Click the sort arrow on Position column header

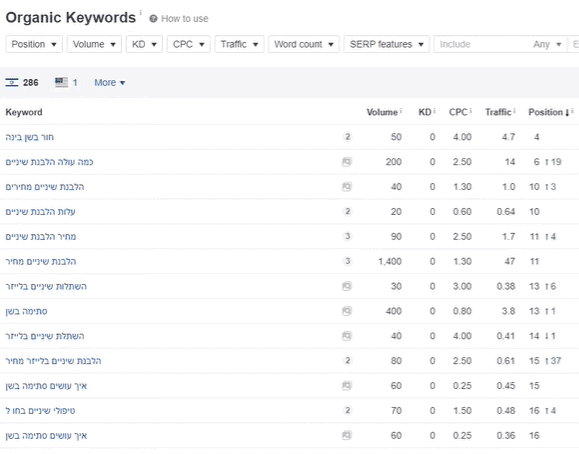coord(567,113)
